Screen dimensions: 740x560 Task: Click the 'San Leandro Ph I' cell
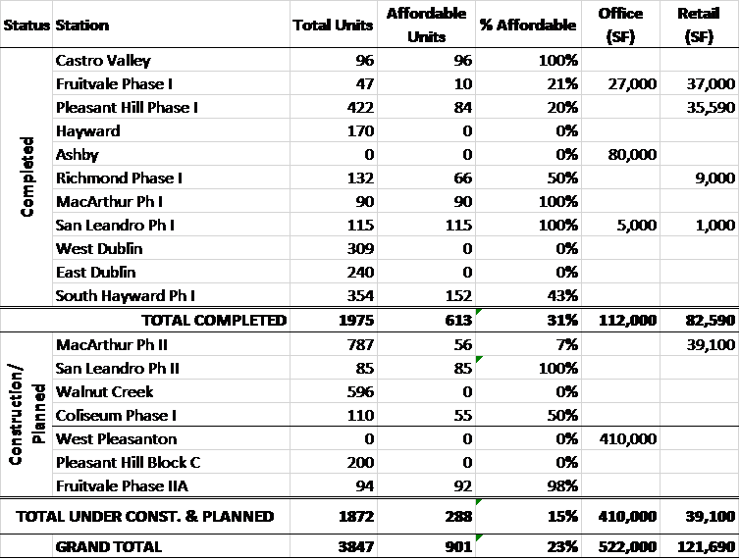pyautogui.click(x=171, y=225)
